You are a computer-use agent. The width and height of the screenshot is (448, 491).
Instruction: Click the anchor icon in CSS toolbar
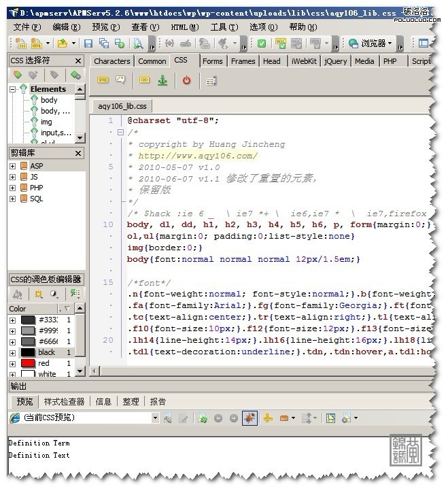(x=162, y=80)
